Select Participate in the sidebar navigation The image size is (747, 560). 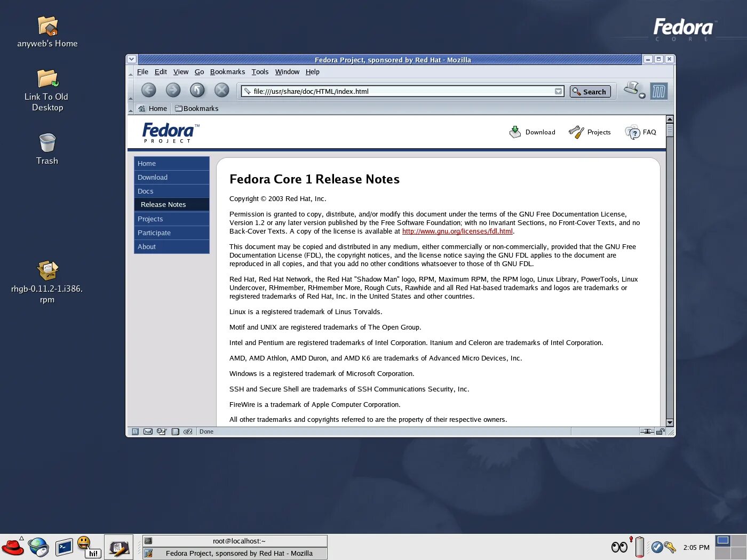172,233
